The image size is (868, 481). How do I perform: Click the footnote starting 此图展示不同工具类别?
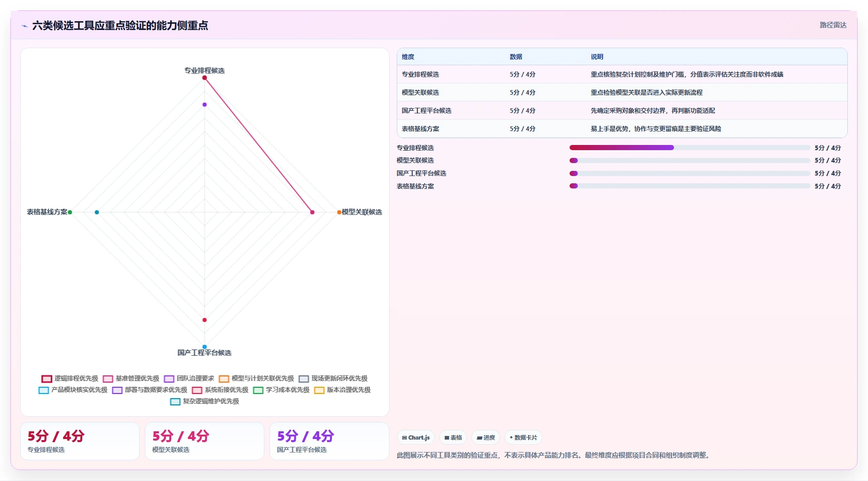555,456
